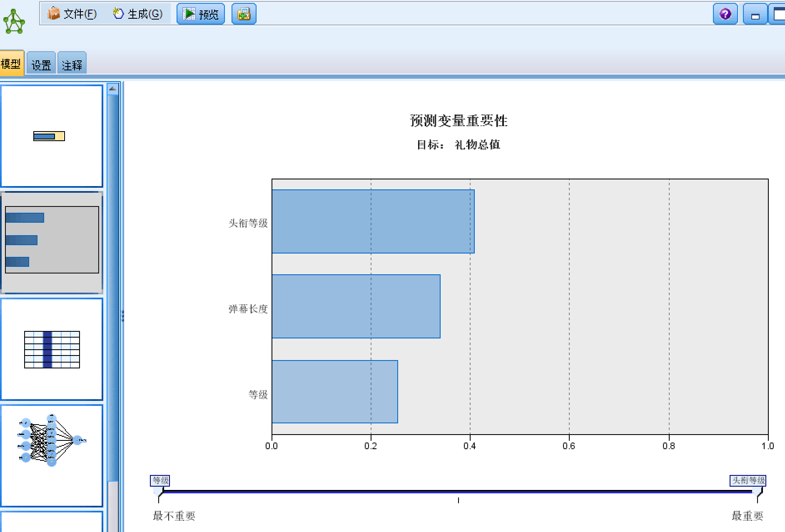Switch to the 模型 tab

(x=11, y=64)
